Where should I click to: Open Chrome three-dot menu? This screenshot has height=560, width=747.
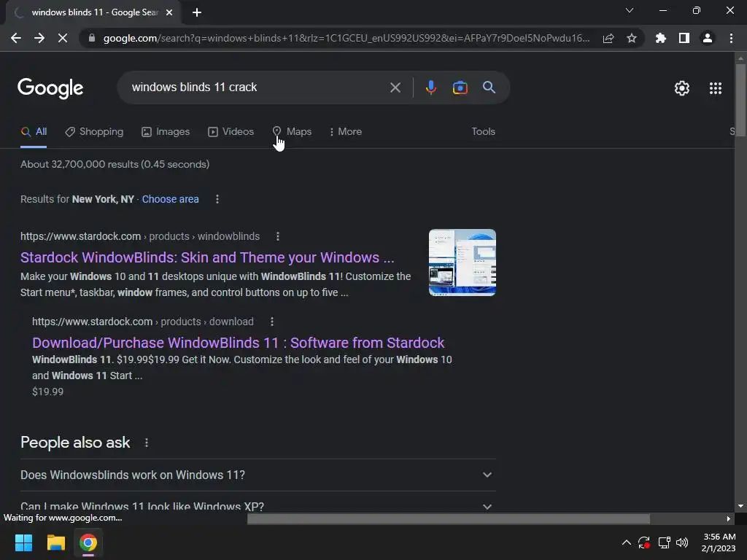point(731,38)
